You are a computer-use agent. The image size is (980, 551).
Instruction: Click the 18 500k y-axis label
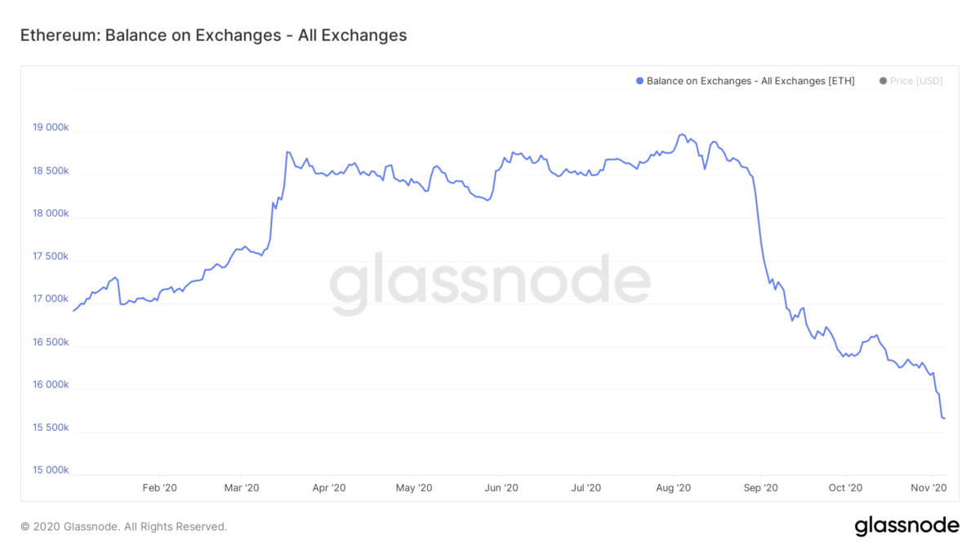click(x=51, y=171)
